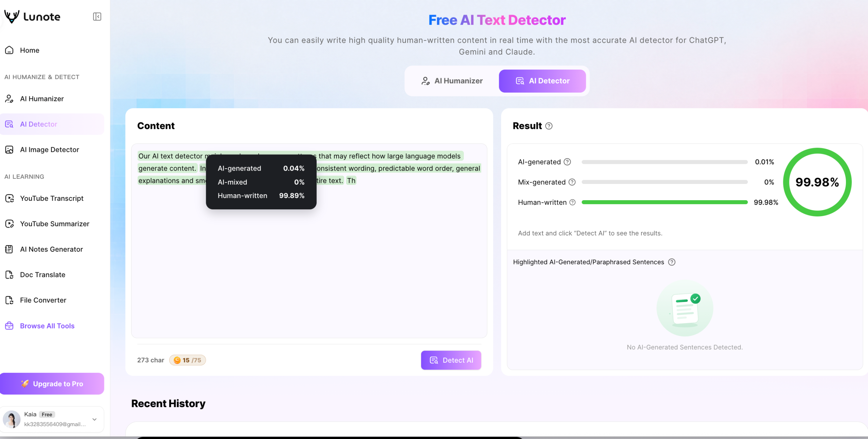Image resolution: width=868 pixels, height=439 pixels.
Task: Click the 'AI-generated 0.04%' tooltip row
Action: coord(261,169)
